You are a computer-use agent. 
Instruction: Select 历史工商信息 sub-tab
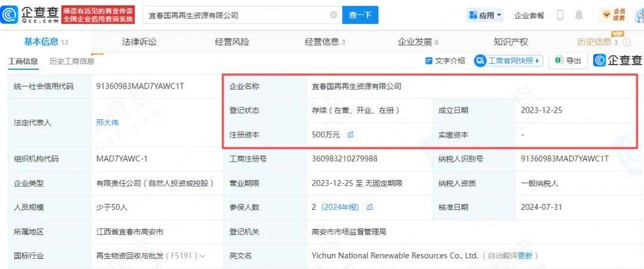(72, 61)
